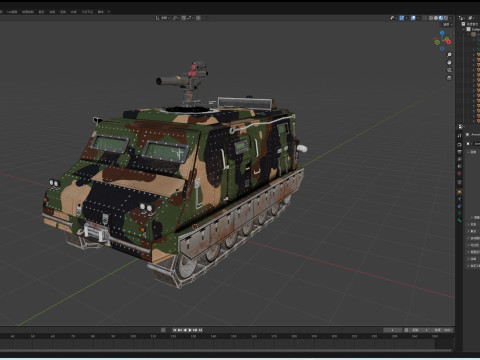
Task: Switch to rendered viewport shading
Action: (446, 18)
